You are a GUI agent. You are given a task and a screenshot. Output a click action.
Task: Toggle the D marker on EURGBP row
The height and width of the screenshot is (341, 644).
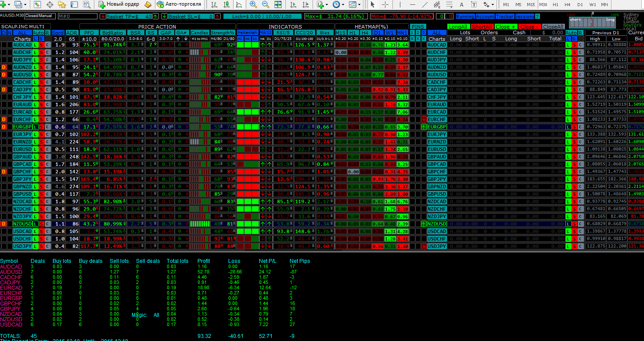point(4,127)
